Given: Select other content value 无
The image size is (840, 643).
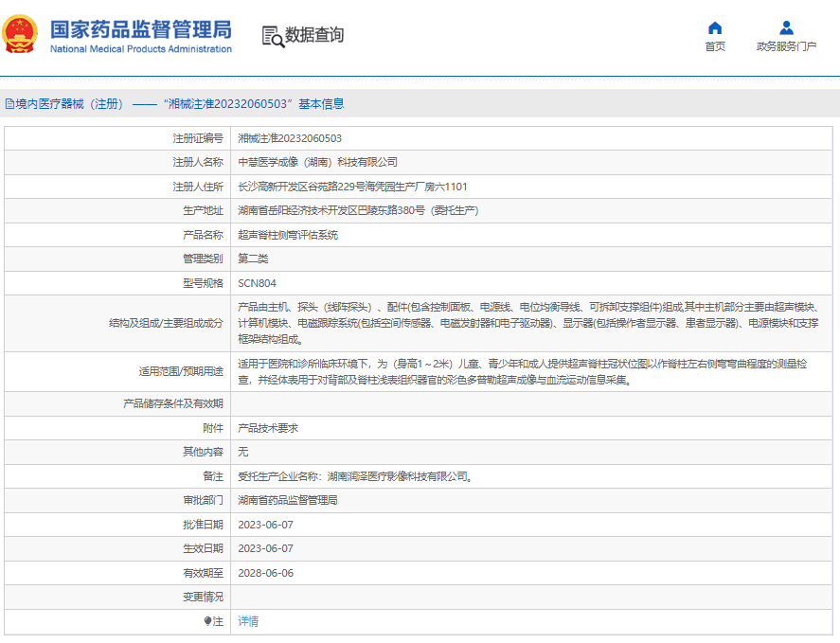Looking at the screenshot, I should click(243, 452).
